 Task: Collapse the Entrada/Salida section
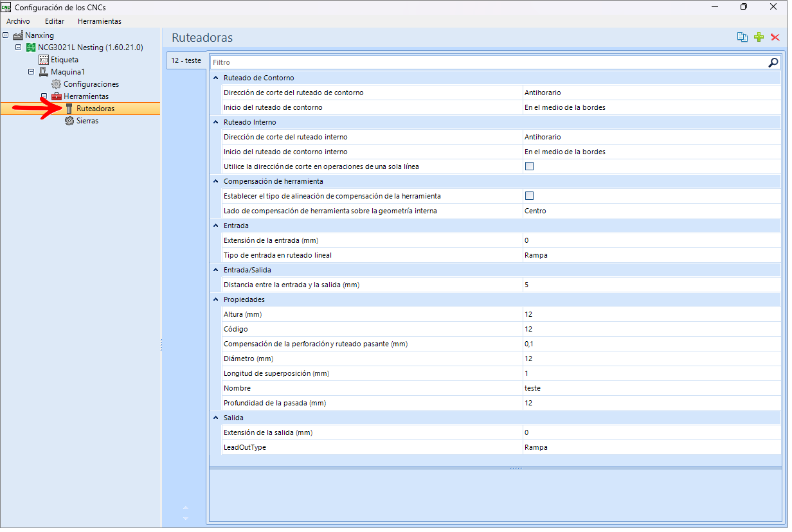[216, 270]
